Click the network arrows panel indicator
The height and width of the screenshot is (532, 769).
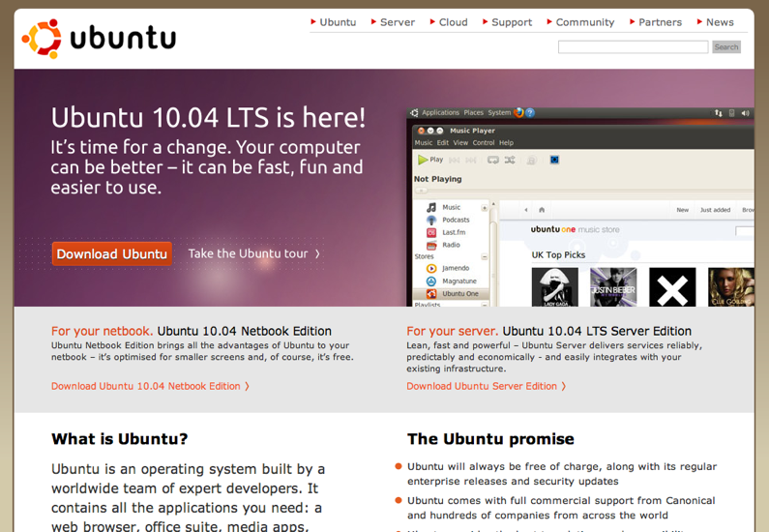pos(719,113)
